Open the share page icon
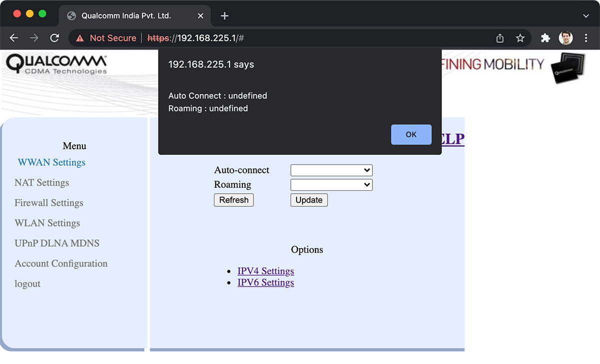 500,38
